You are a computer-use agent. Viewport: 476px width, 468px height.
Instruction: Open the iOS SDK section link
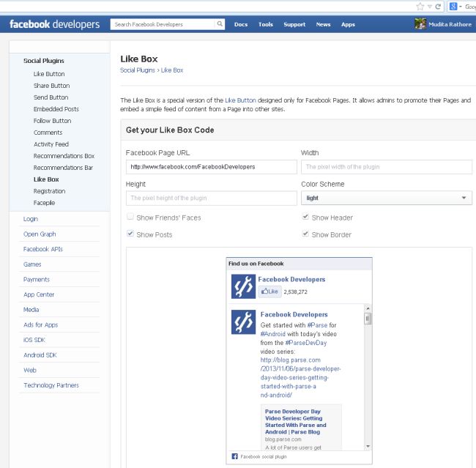click(x=34, y=340)
